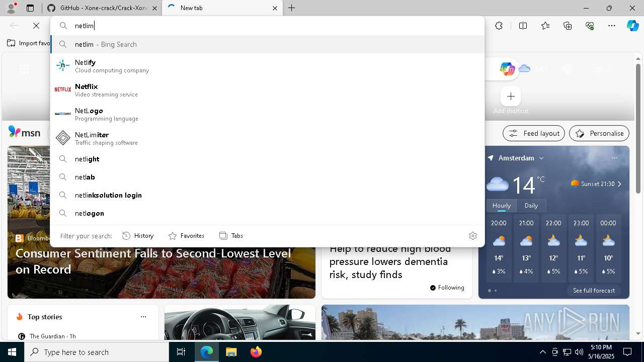The width and height of the screenshot is (644, 362).
Task: Open Browser essentials heart icon
Action: click(x=590, y=26)
